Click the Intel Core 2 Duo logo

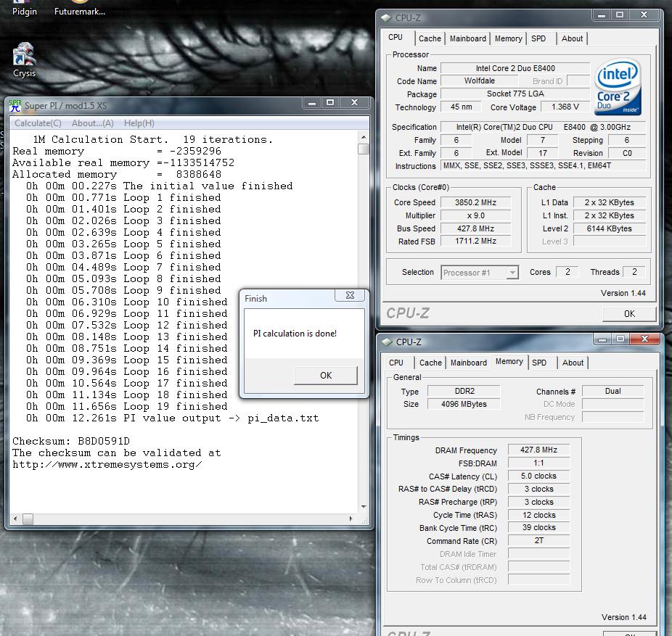(x=618, y=87)
